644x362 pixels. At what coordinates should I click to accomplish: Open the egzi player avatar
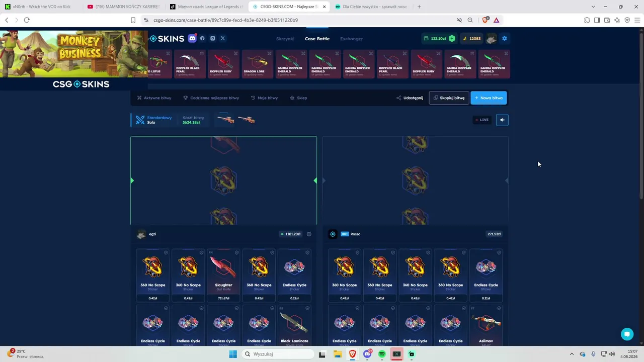[x=141, y=234]
